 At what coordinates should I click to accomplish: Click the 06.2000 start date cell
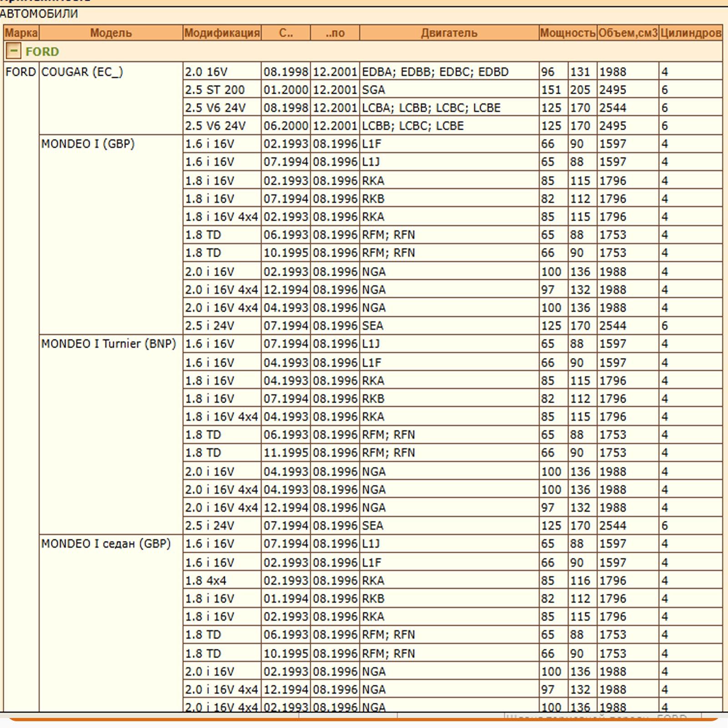(x=286, y=126)
